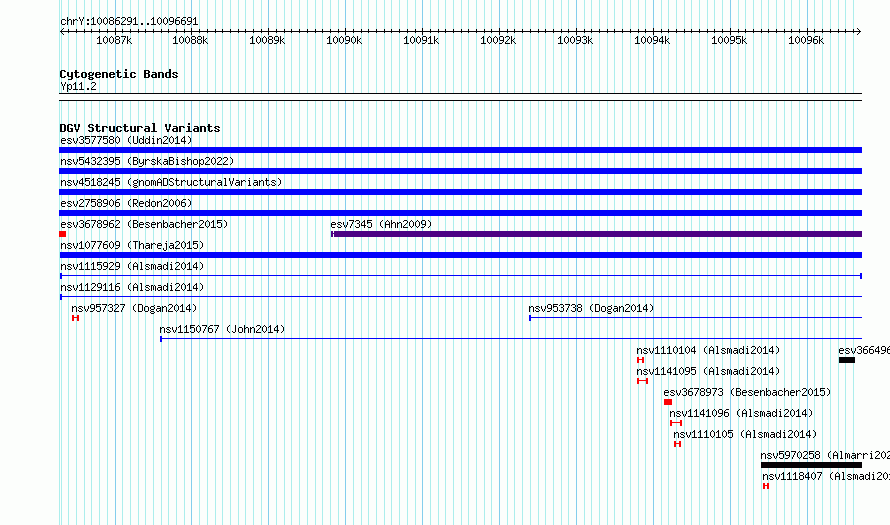The image size is (890, 525).
Task: Click the red marker under nsv1141095
Action: pyautogui.click(x=643, y=381)
